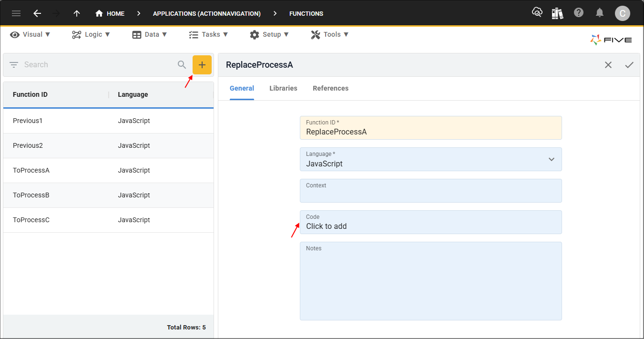644x339 pixels.
Task: Open the hamburger navigation menu
Action: pos(16,13)
